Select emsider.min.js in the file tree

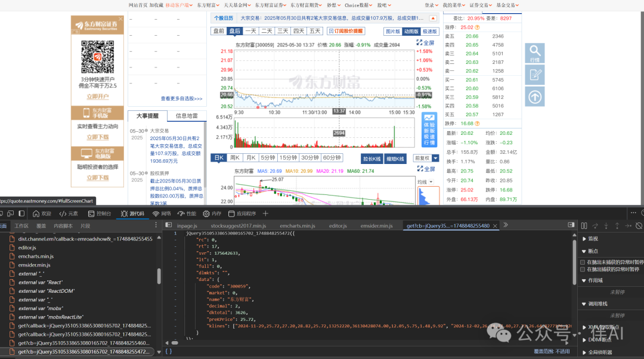(x=35, y=265)
